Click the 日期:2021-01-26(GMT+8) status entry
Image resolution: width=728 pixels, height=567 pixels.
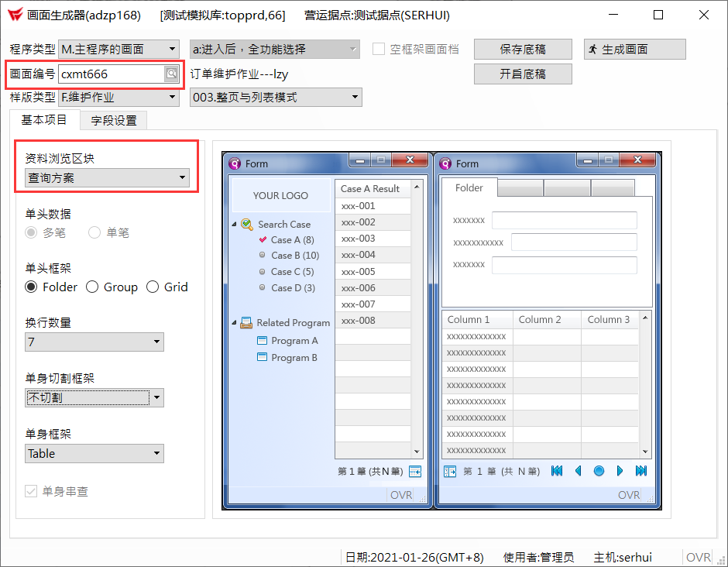(414, 557)
